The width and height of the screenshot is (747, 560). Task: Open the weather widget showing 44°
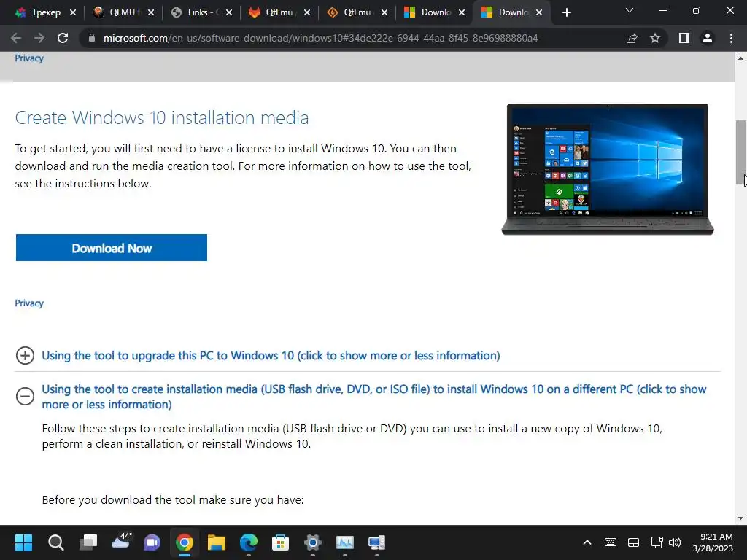coord(120,542)
